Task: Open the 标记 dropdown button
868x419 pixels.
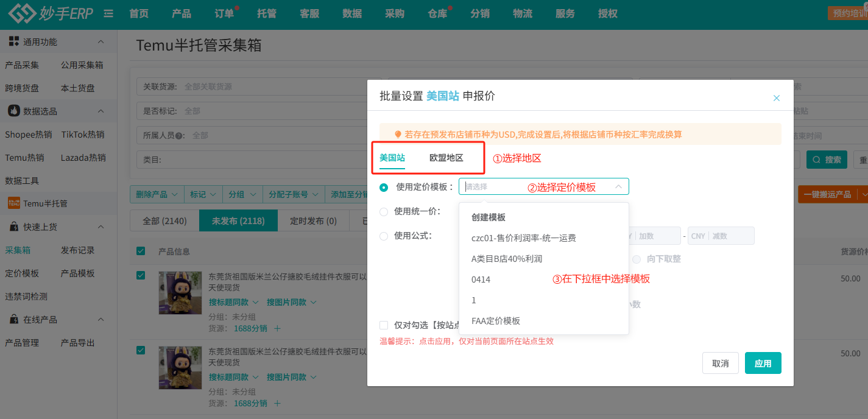Action: [203, 194]
